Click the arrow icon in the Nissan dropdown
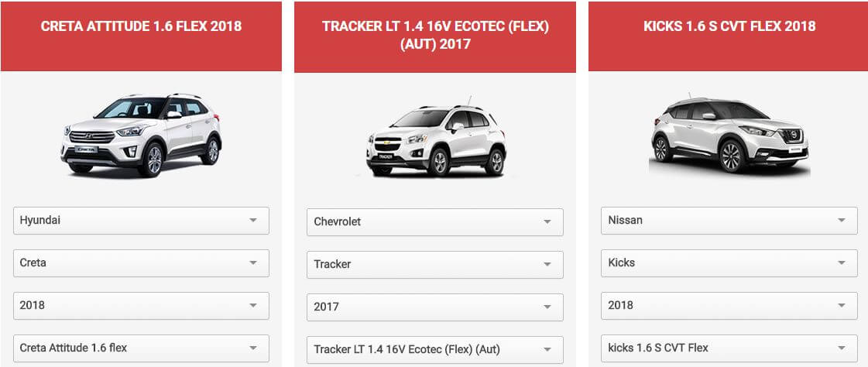This screenshot has height=367, width=868. coord(842,221)
